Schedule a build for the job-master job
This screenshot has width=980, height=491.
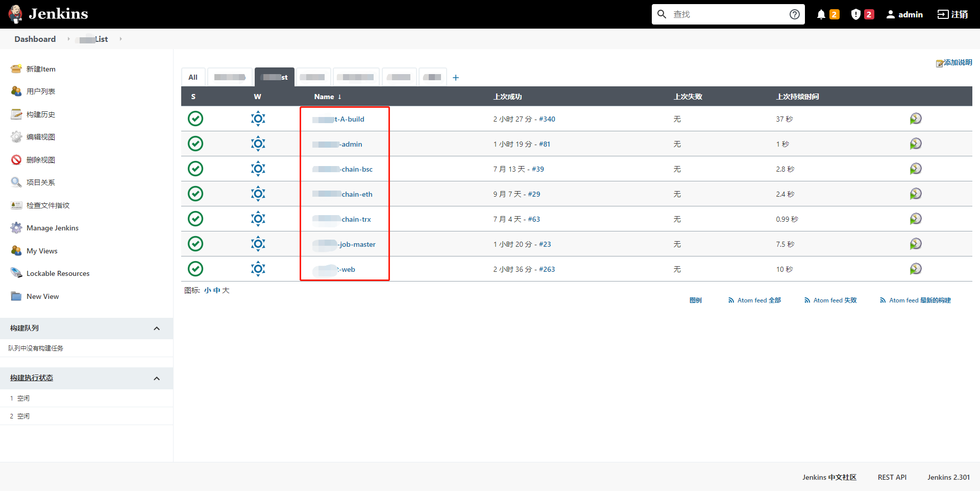tap(916, 244)
